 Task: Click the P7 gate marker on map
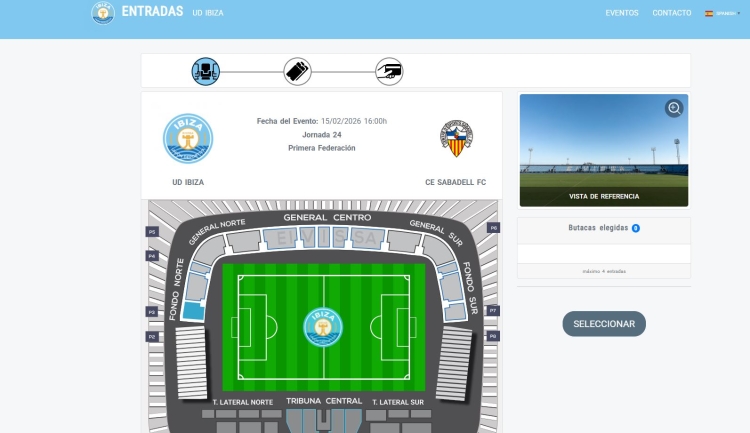(493, 311)
